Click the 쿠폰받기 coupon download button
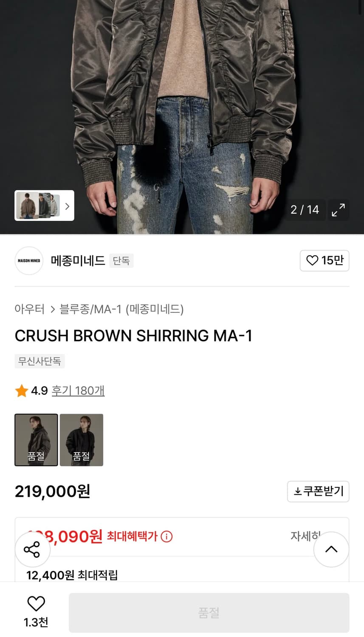The height and width of the screenshot is (637, 364). coord(318,491)
